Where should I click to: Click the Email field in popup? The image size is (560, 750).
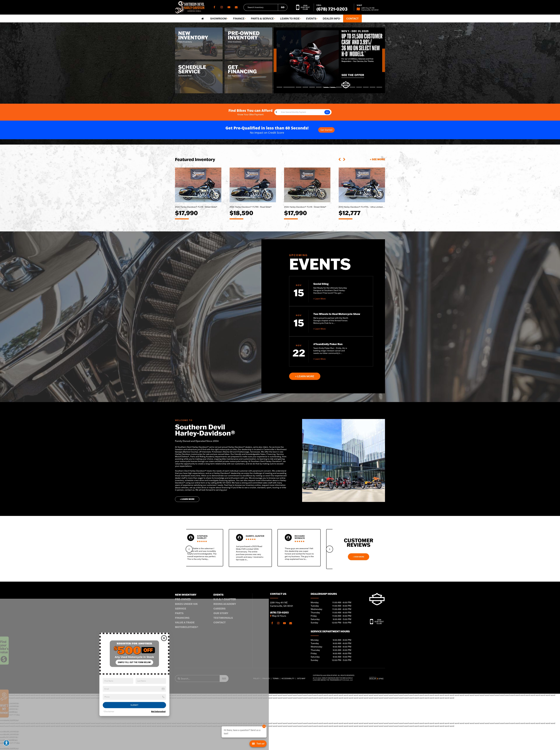tap(134, 689)
